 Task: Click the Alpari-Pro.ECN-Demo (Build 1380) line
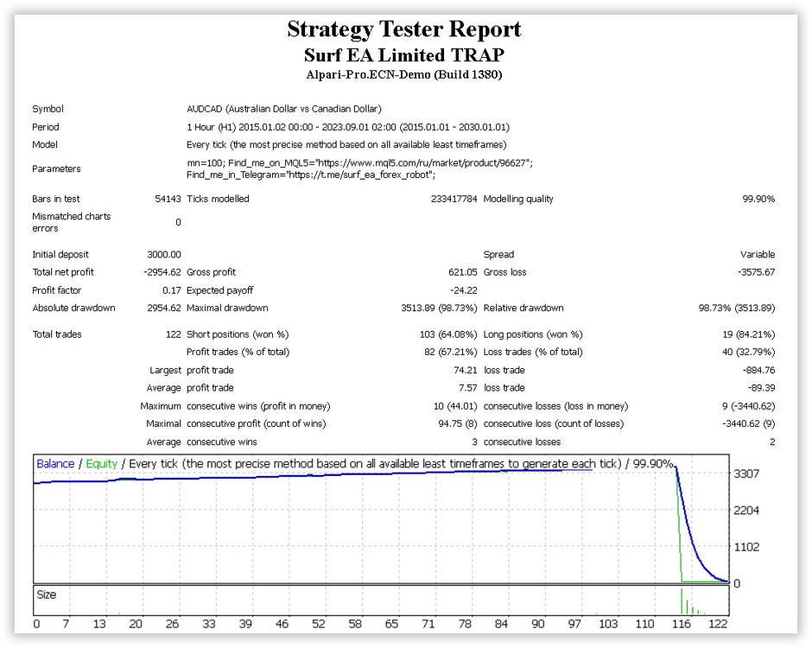point(404,74)
